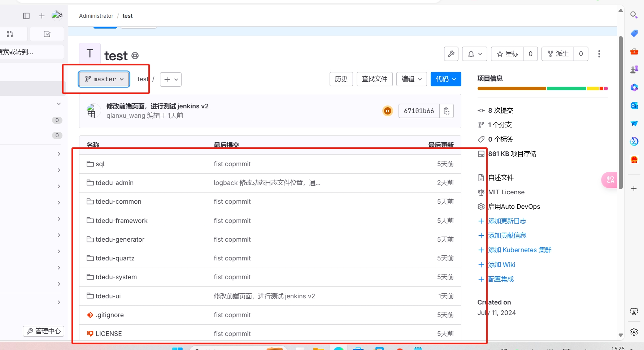Click the 历史 history button
Viewport: 644px width, 350px height.
[341, 79]
